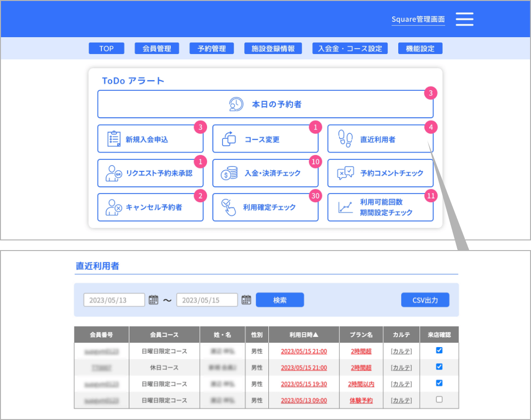The height and width of the screenshot is (420, 531).
Task: Click the footprints icon for 直近利用者
Action: [345, 139]
